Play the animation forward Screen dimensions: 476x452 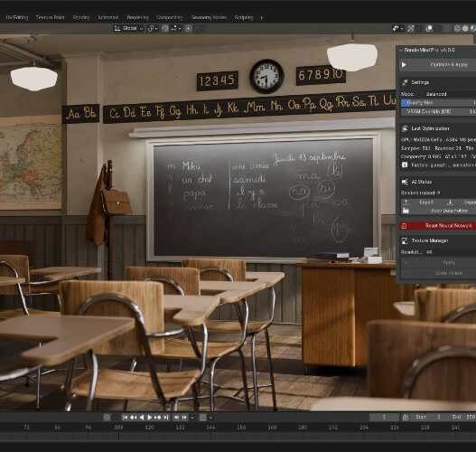[150, 418]
